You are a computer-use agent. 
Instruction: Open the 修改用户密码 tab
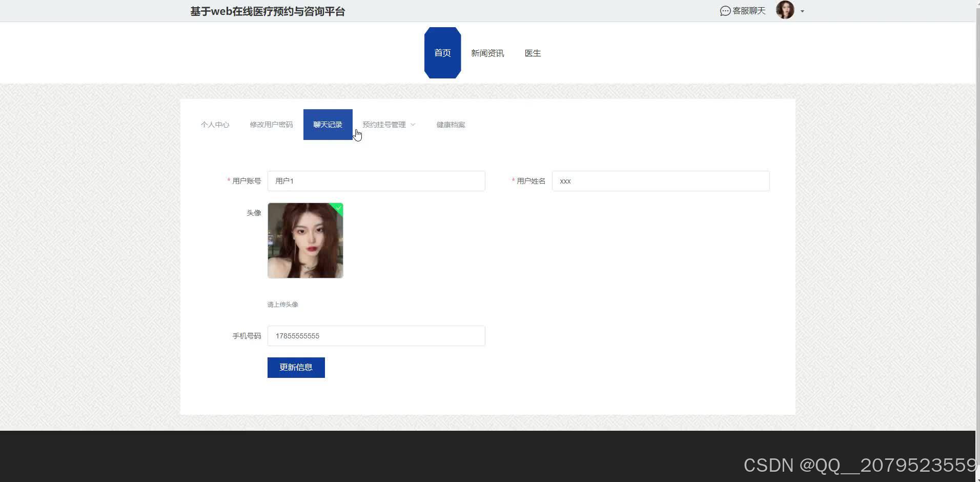coord(271,124)
